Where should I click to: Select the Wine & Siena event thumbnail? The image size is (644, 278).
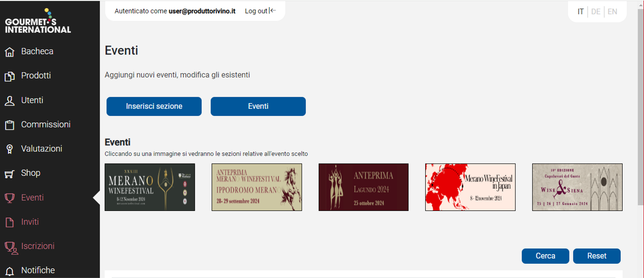tap(577, 187)
